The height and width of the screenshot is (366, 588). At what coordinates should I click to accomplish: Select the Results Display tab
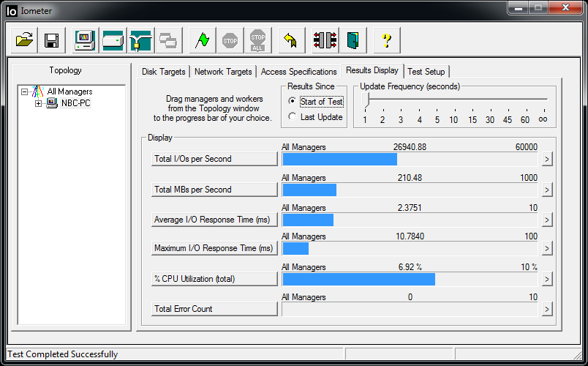(x=372, y=70)
